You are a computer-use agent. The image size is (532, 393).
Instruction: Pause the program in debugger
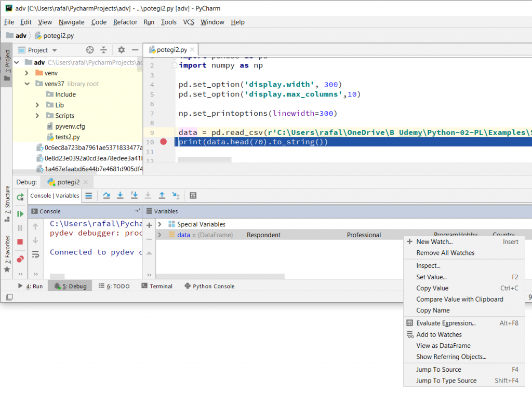pyautogui.click(x=20, y=228)
